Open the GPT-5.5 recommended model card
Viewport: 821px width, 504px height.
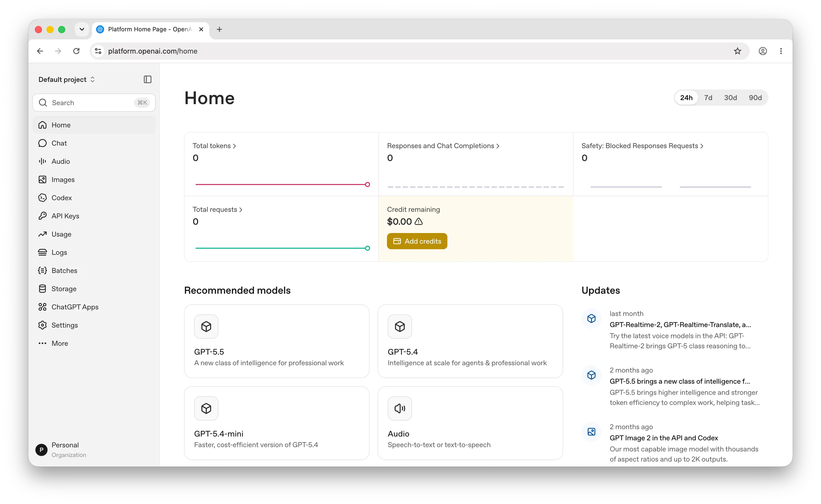[277, 341]
